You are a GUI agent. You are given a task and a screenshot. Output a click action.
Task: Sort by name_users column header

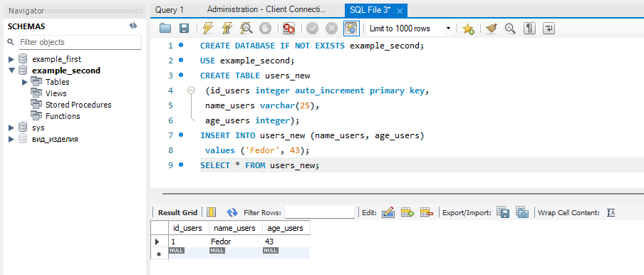point(235,228)
